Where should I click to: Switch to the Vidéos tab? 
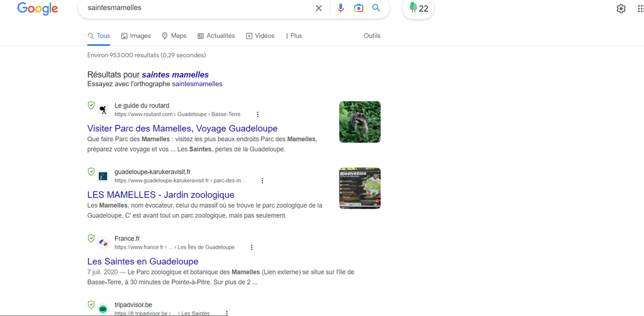coord(260,36)
